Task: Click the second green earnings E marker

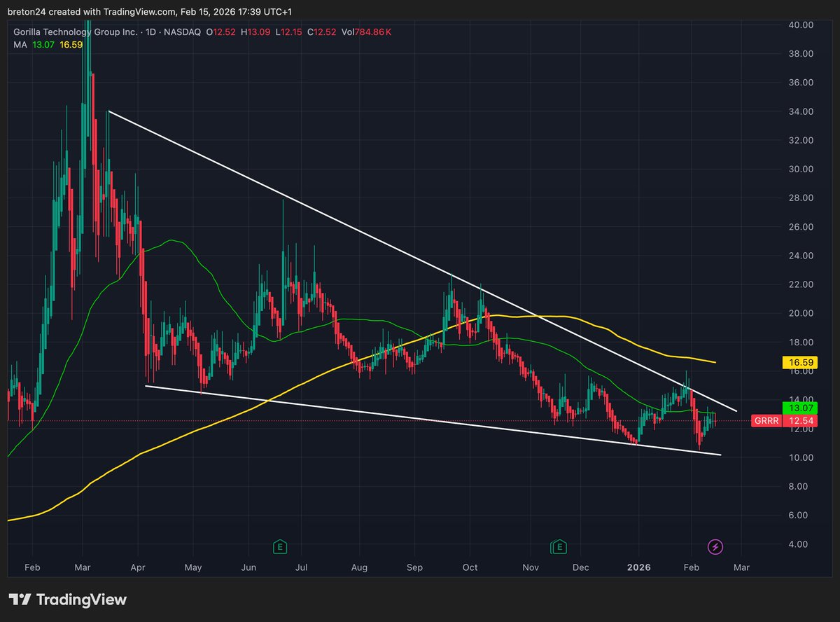Action: point(558,546)
